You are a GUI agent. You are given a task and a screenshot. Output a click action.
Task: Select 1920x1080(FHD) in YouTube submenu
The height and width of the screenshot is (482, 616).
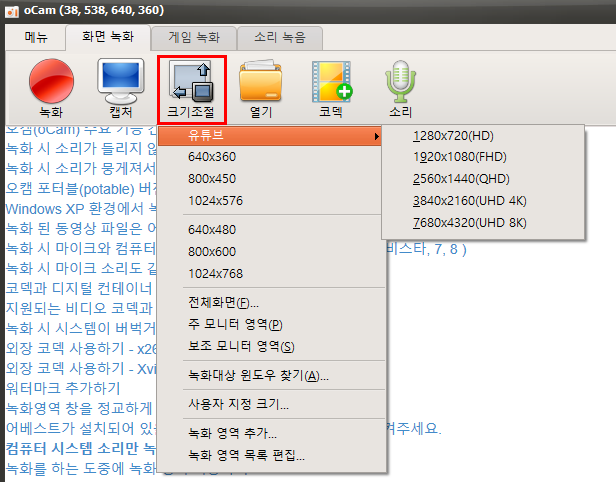483,157
